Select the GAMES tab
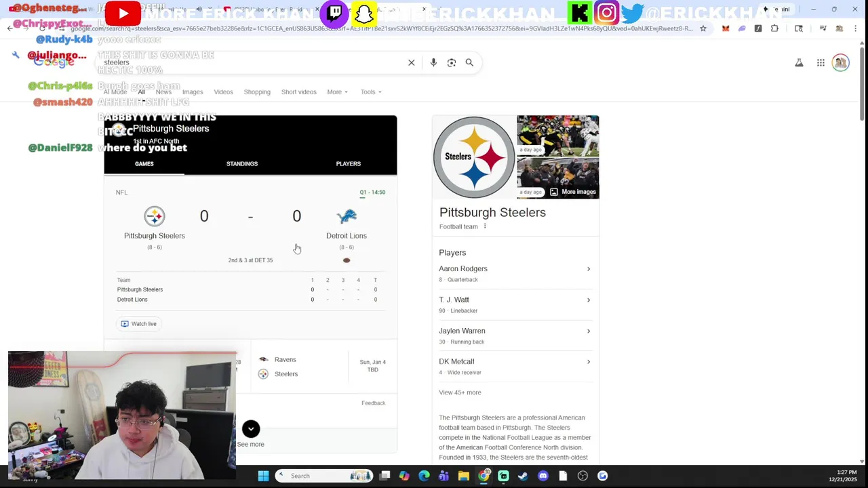This screenshot has width=868, height=488. pos(144,164)
